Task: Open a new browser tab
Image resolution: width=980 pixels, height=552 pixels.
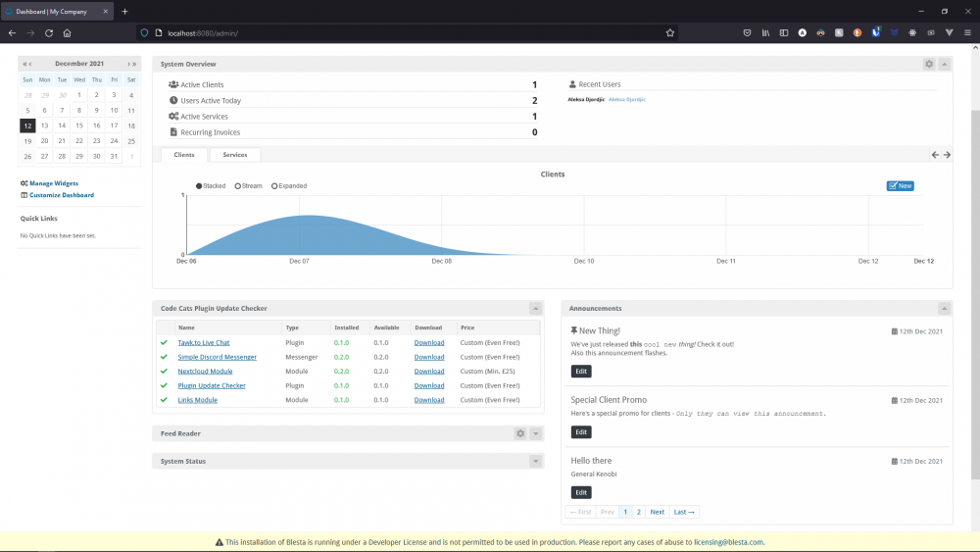Action: pos(124,11)
